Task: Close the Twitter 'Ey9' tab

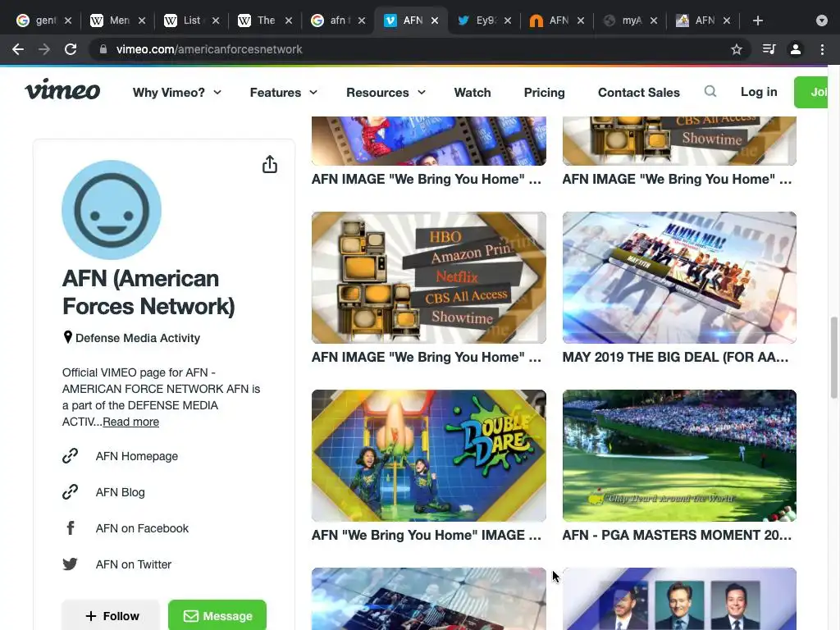Action: point(507,21)
